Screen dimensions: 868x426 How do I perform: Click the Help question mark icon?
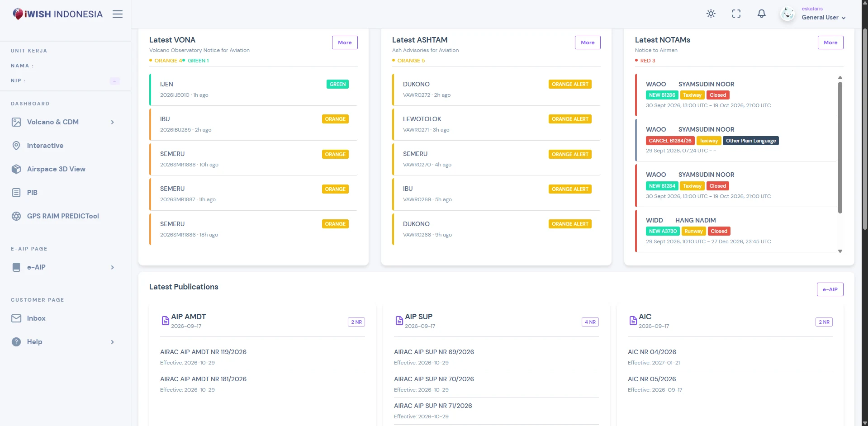16,342
